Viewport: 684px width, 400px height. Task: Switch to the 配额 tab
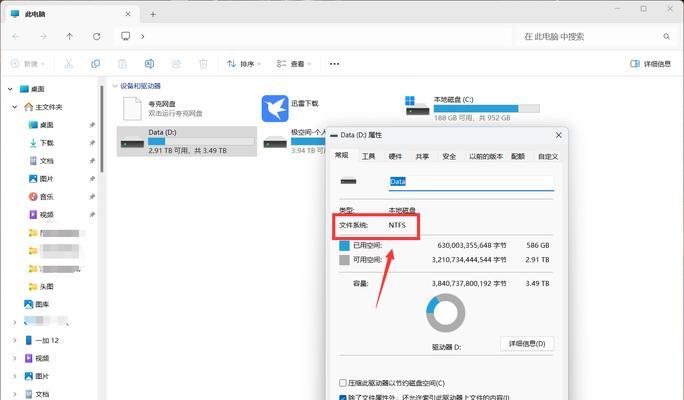tap(518, 156)
